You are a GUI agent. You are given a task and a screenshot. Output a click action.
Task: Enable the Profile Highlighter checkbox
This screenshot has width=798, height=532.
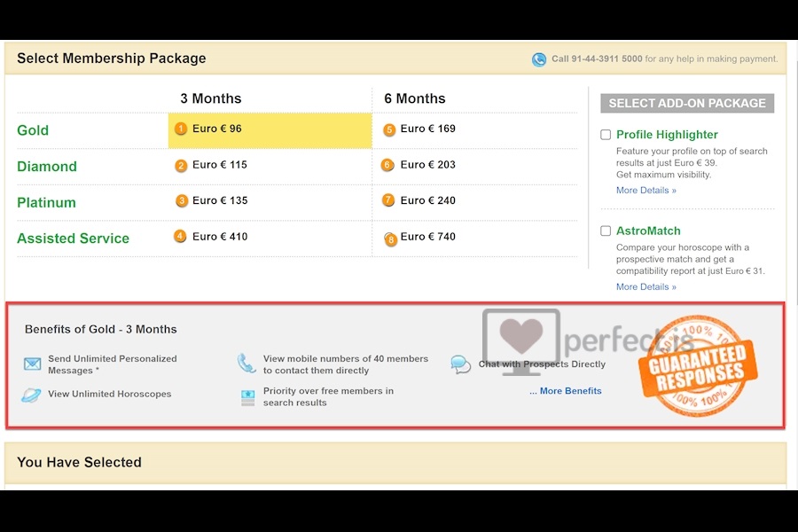[606, 135]
